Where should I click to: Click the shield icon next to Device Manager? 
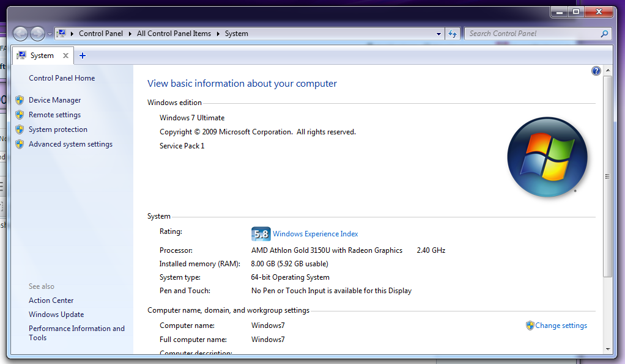[x=20, y=100]
